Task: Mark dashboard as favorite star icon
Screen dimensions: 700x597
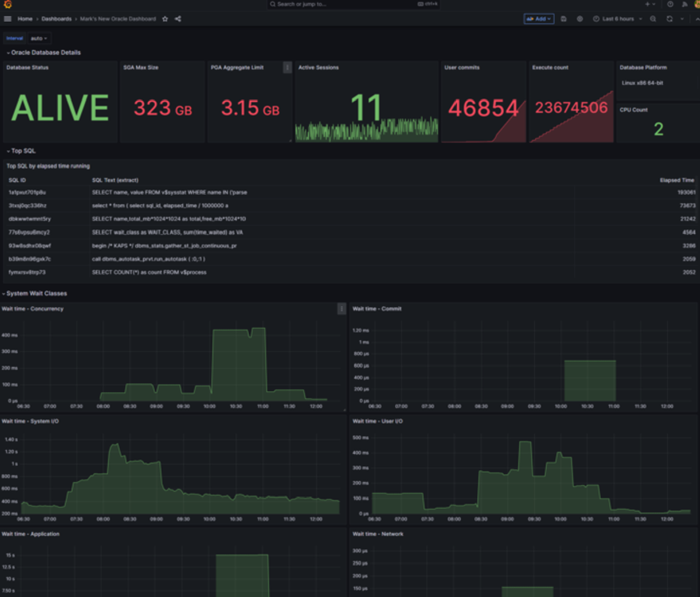Action: tap(165, 19)
